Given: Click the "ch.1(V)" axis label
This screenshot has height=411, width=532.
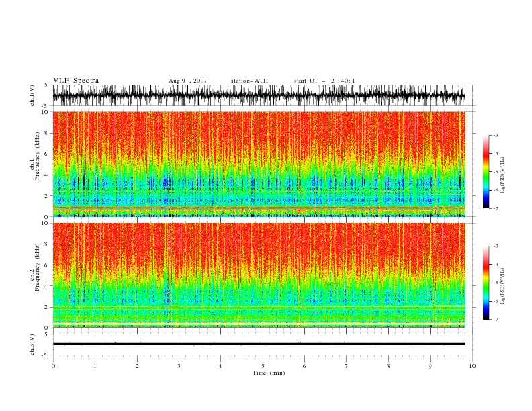Looking at the screenshot, I should coord(32,95).
